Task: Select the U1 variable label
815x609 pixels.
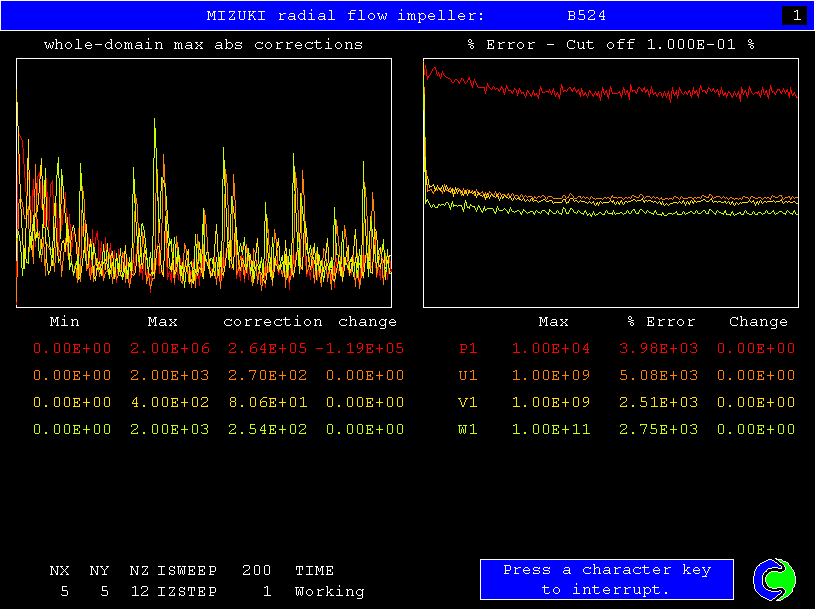Action: pos(468,376)
